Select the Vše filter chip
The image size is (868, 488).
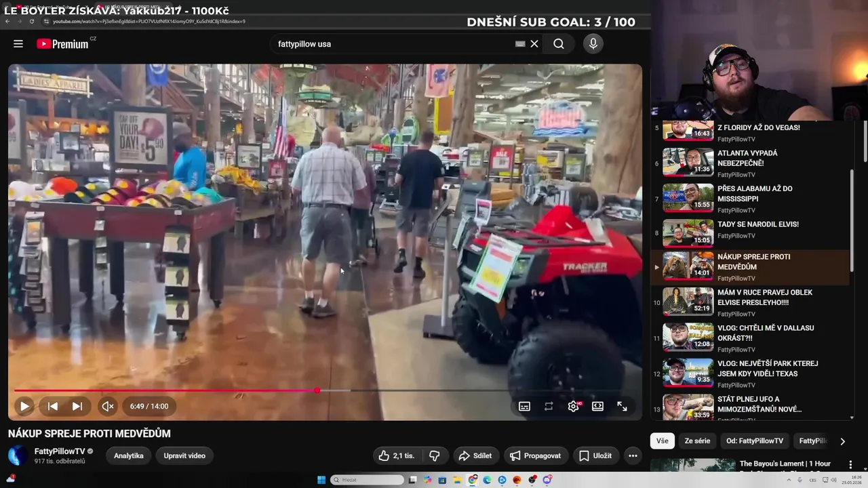click(x=662, y=441)
